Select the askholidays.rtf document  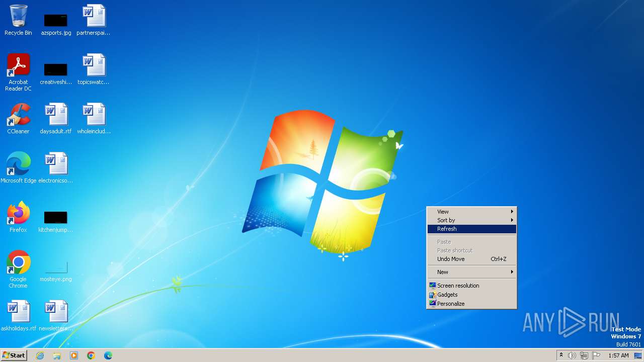point(18,316)
